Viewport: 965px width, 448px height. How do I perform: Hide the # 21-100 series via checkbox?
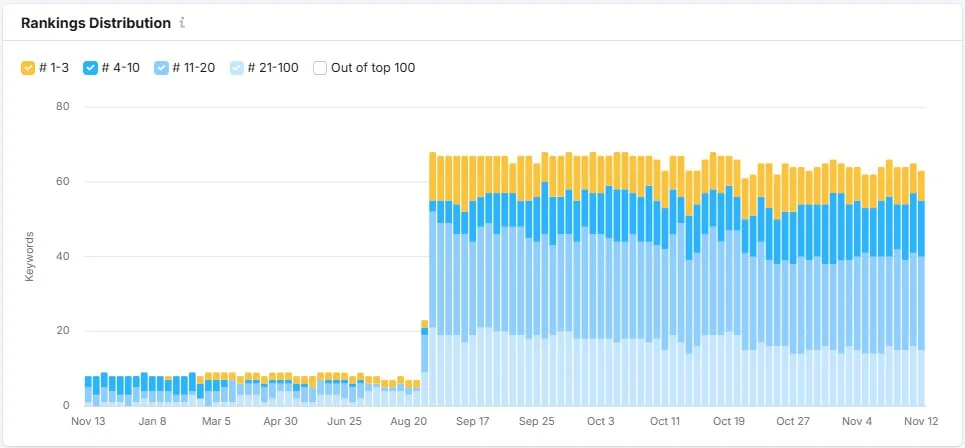coord(237,68)
